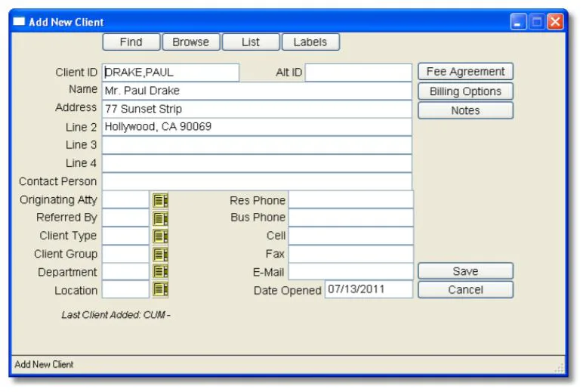Select the E-Mail input field
583x392 pixels.
[350, 271]
